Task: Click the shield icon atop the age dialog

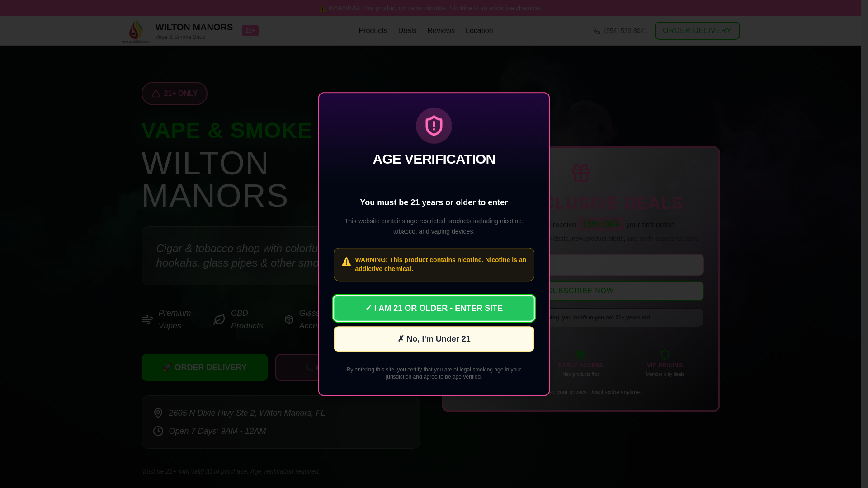Action: (434, 126)
